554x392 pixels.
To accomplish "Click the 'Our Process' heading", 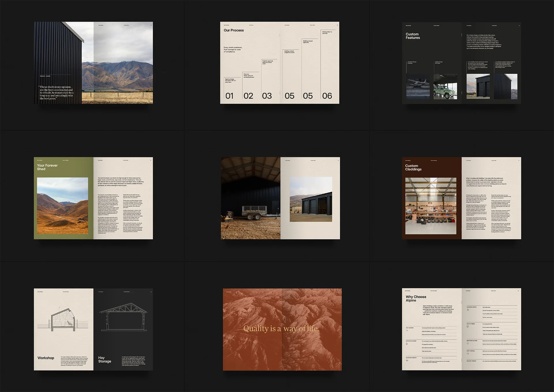I will tap(233, 30).
